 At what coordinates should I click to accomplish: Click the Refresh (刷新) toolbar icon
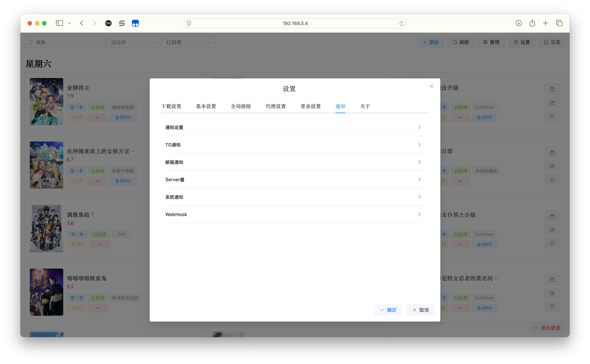point(455,42)
